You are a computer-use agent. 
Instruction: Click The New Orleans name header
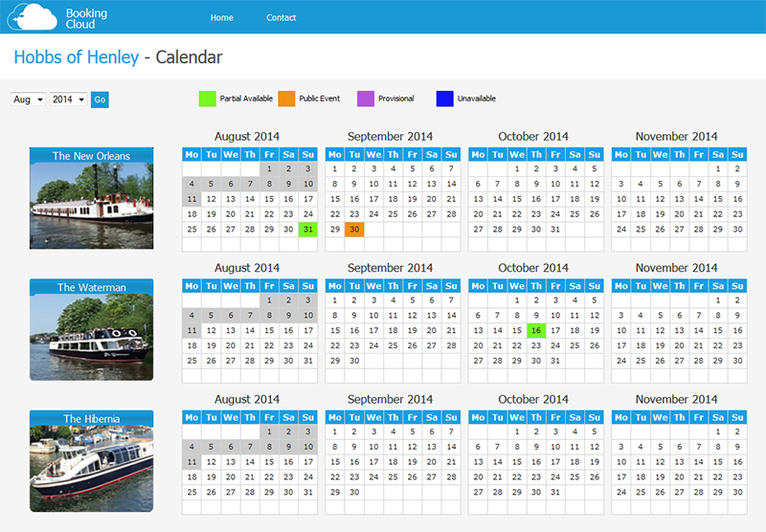pos(91,156)
